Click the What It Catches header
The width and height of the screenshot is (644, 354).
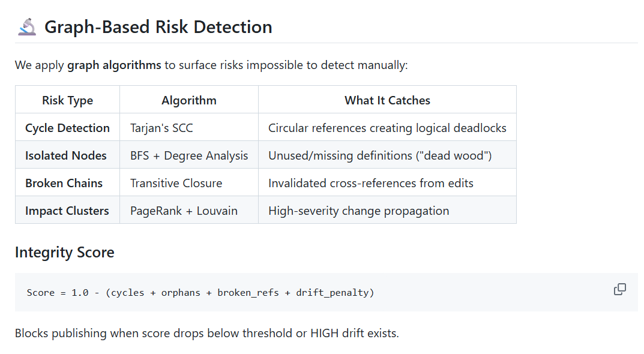point(387,100)
